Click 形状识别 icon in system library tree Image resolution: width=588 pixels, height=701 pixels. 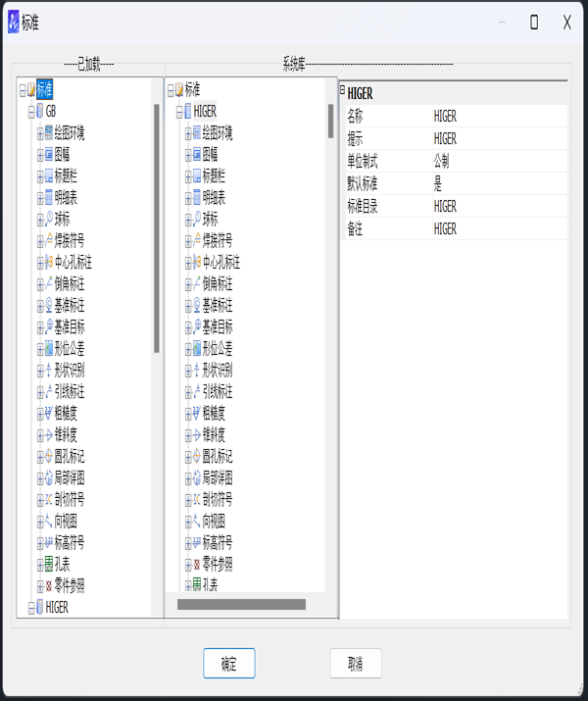[197, 371]
